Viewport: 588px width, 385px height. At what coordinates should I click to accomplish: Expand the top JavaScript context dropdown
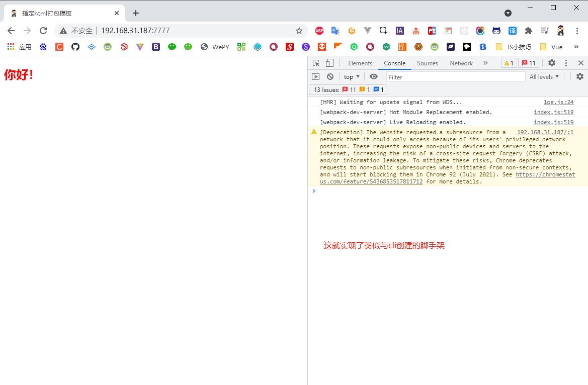pos(352,77)
